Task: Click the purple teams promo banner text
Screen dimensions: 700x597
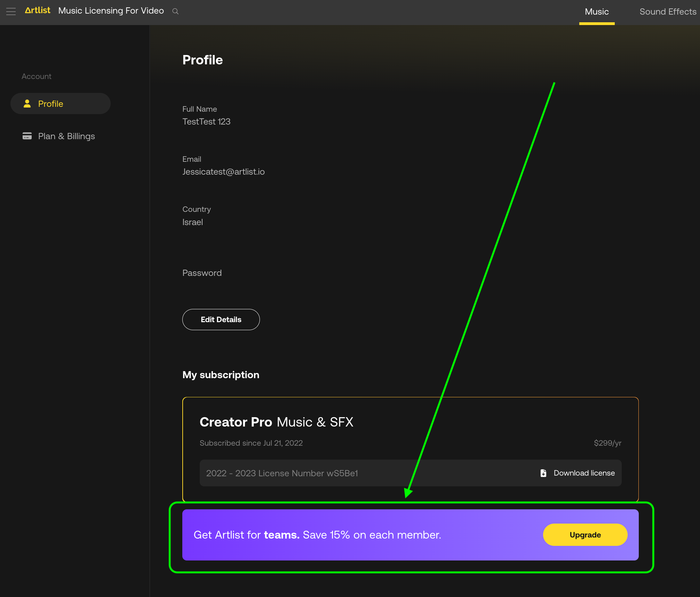Action: pyautogui.click(x=317, y=535)
